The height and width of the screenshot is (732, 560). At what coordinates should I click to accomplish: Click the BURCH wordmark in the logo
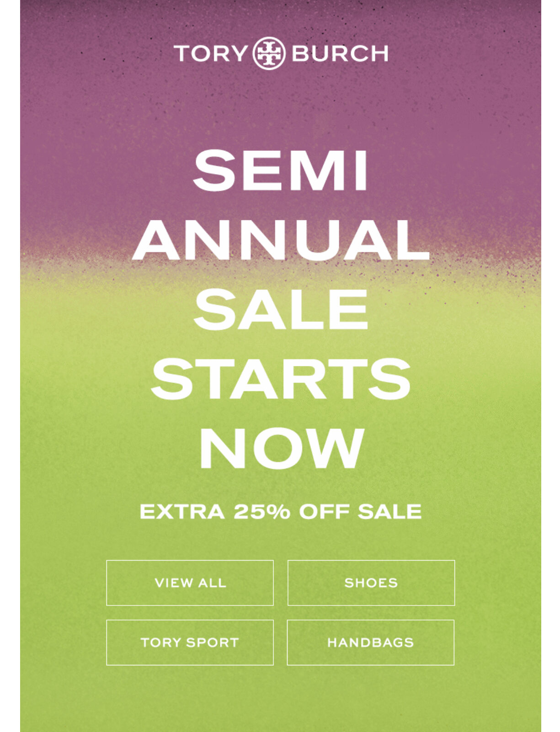[340, 53]
